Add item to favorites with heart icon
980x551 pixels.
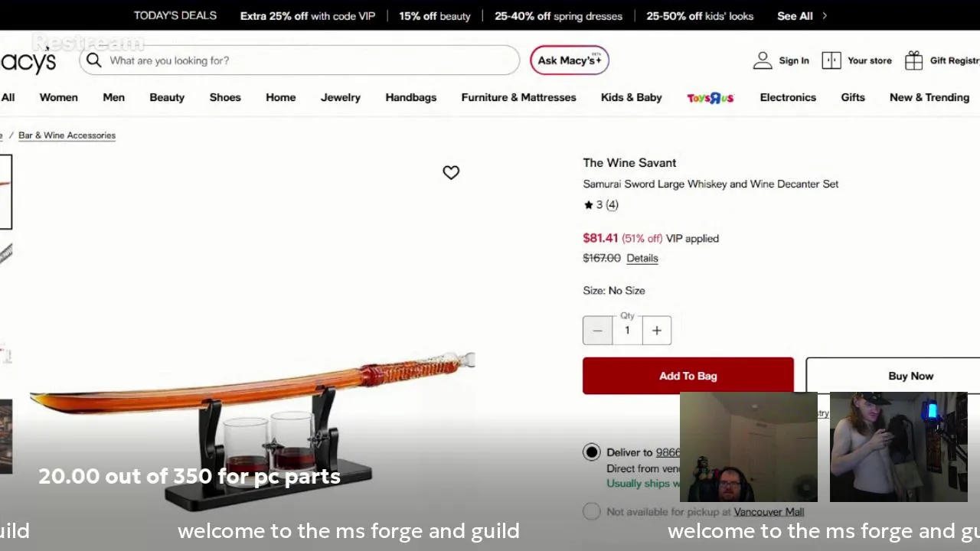click(x=451, y=173)
